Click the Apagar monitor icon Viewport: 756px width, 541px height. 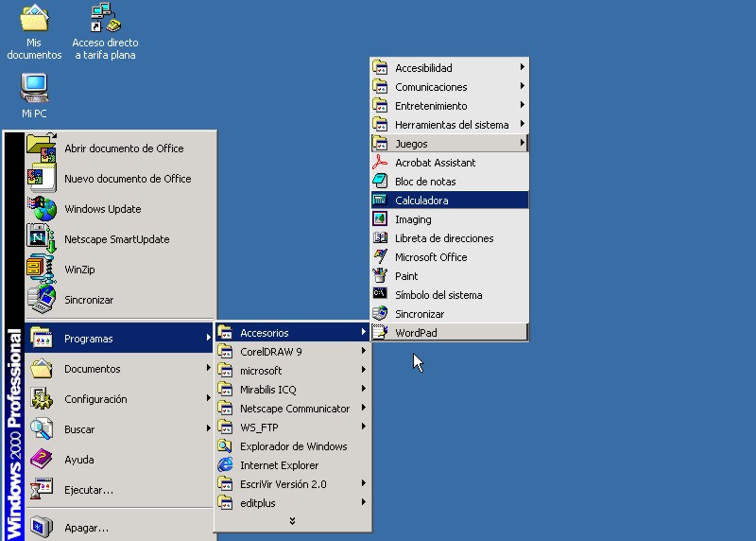click(x=42, y=527)
